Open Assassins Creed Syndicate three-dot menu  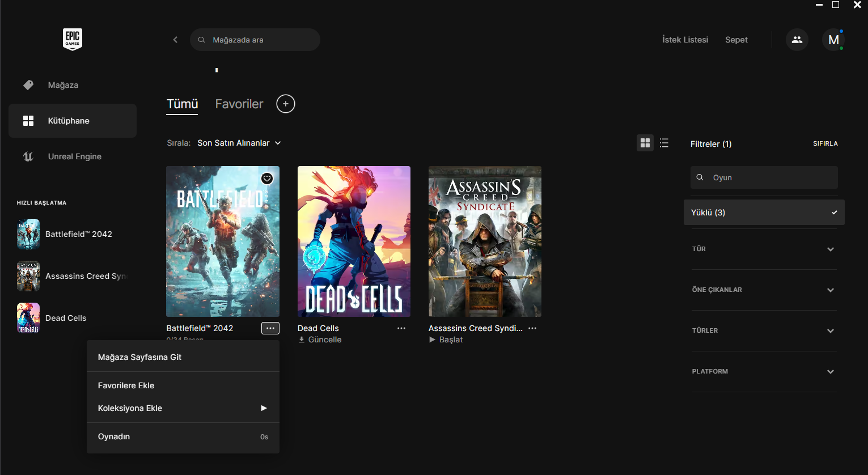pos(532,328)
